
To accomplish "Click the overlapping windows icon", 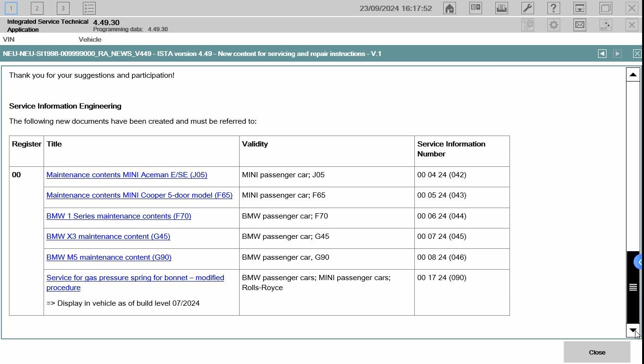I will tap(606, 8).
